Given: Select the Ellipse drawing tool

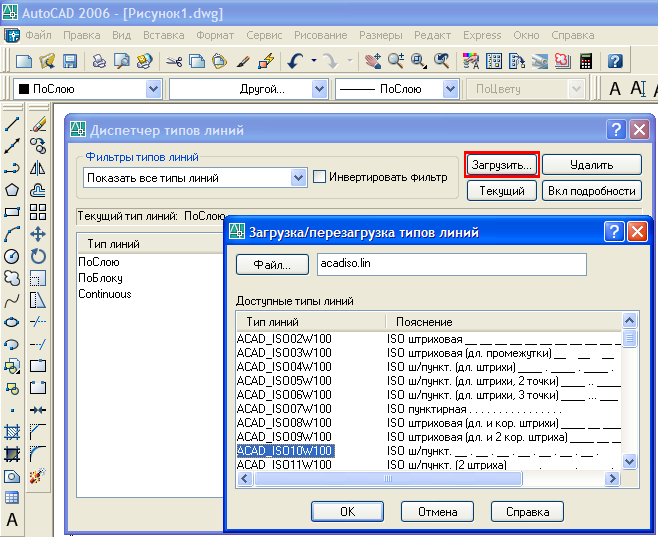Looking at the screenshot, I should pyautogui.click(x=12, y=322).
